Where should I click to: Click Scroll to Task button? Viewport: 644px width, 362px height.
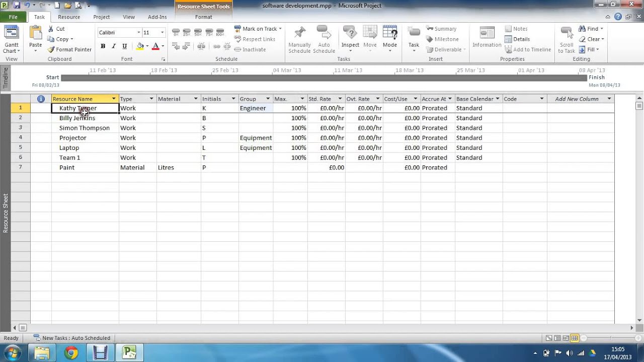click(x=566, y=39)
